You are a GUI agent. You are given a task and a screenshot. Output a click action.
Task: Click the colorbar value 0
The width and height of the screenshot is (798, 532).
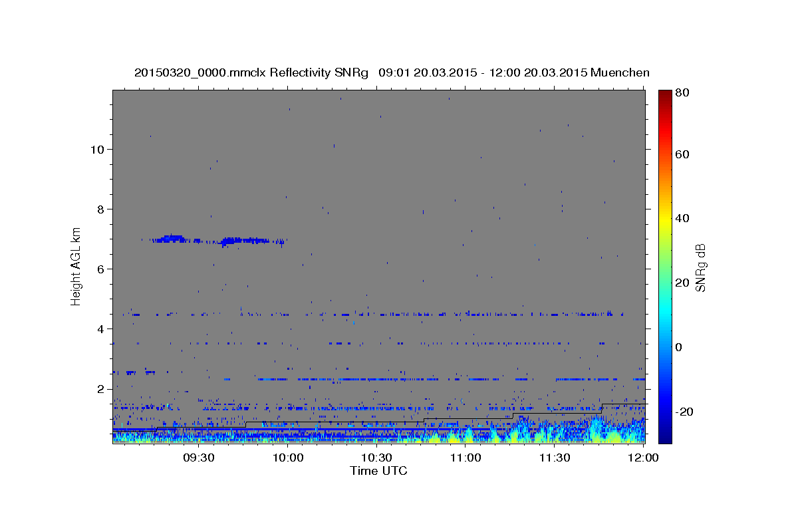[x=680, y=347]
